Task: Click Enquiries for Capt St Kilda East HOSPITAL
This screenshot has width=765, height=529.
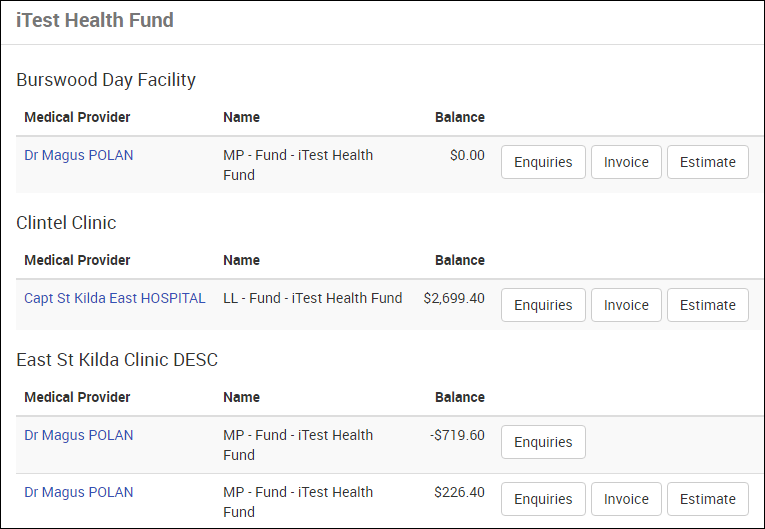Action: [x=543, y=305]
